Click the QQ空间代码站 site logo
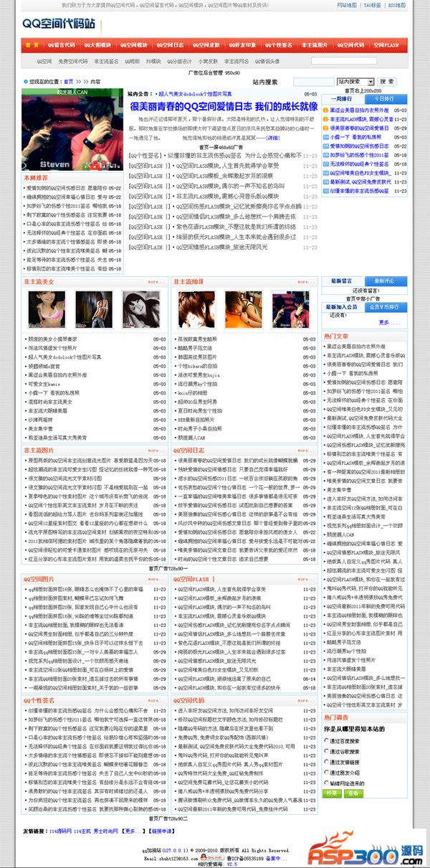The image size is (430, 868). (60, 25)
